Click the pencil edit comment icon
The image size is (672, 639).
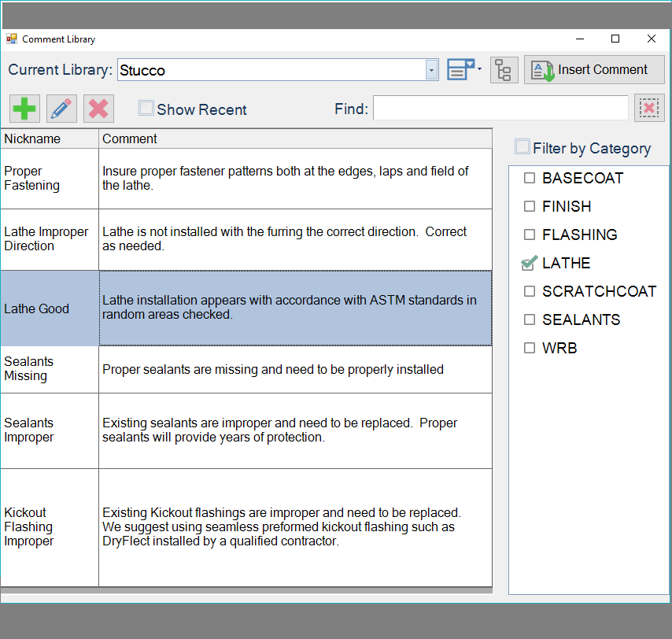point(61,109)
